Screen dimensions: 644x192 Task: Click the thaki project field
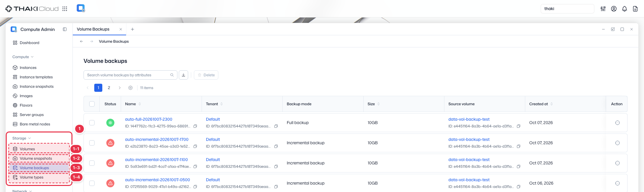[x=568, y=9]
